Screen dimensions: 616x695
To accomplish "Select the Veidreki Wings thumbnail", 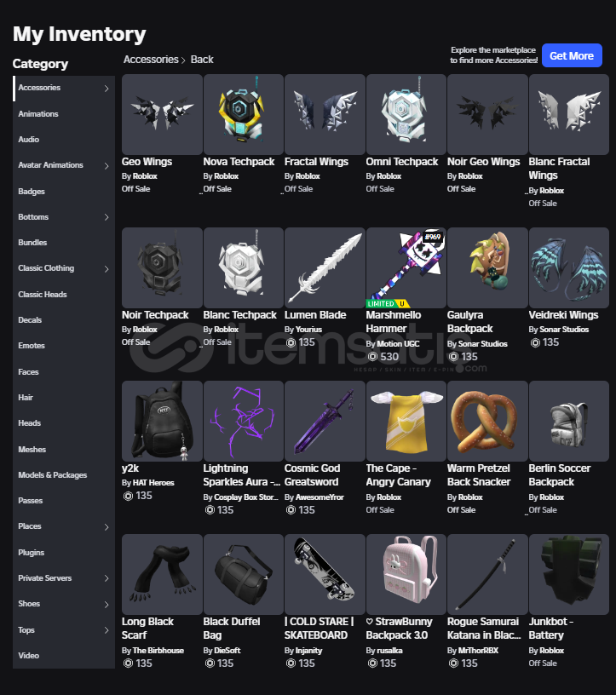I will (568, 267).
